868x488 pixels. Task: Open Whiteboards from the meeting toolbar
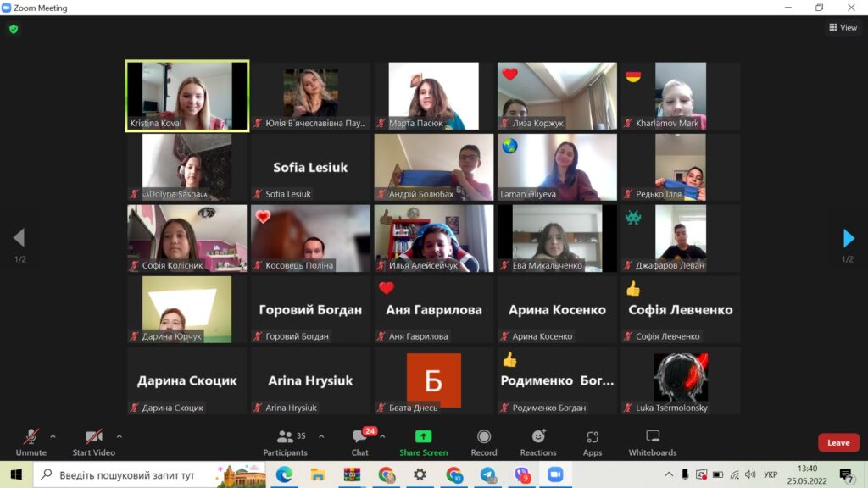pyautogui.click(x=653, y=441)
